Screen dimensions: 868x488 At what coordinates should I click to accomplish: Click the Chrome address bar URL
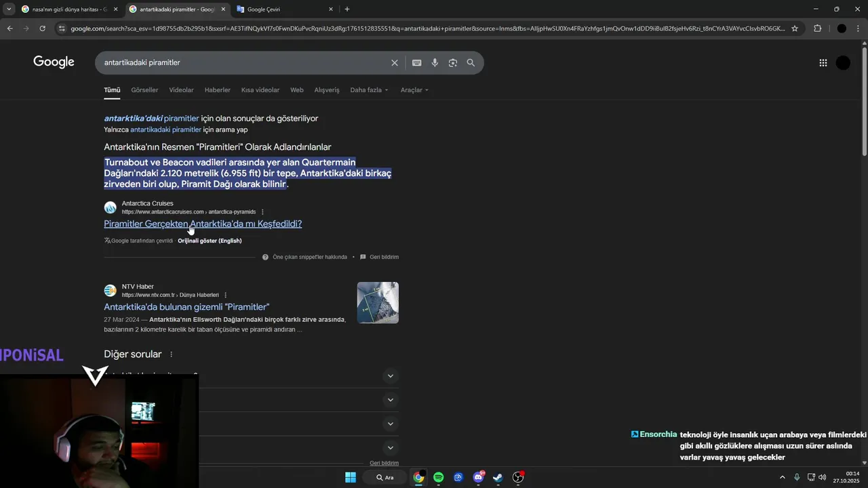click(427, 28)
